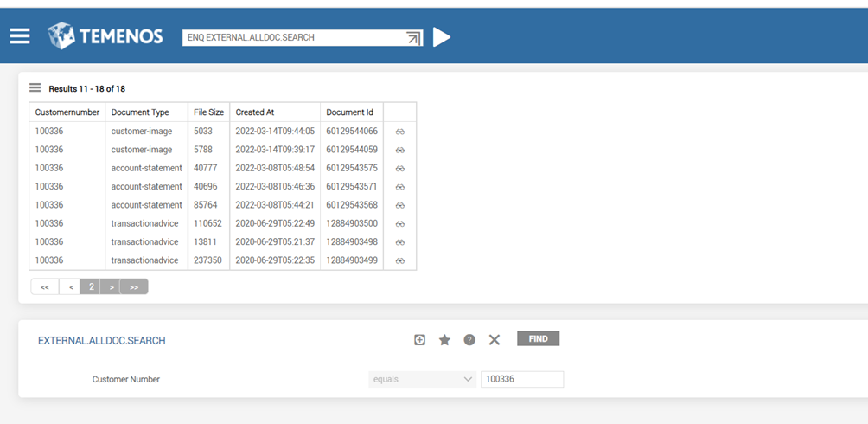Image resolution: width=868 pixels, height=424 pixels.
Task: Click the EXTERNAL.ALLDOC.SEARCH title link
Action: click(102, 341)
